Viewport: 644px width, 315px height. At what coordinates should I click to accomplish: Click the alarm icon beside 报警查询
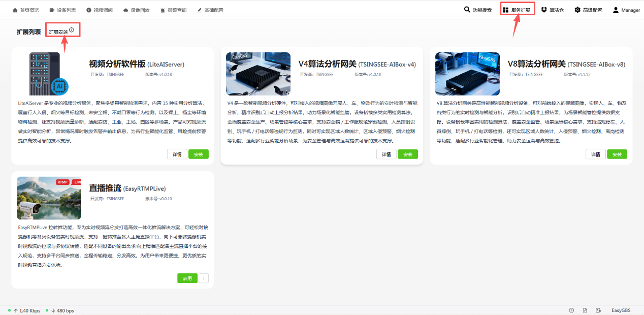click(x=163, y=10)
